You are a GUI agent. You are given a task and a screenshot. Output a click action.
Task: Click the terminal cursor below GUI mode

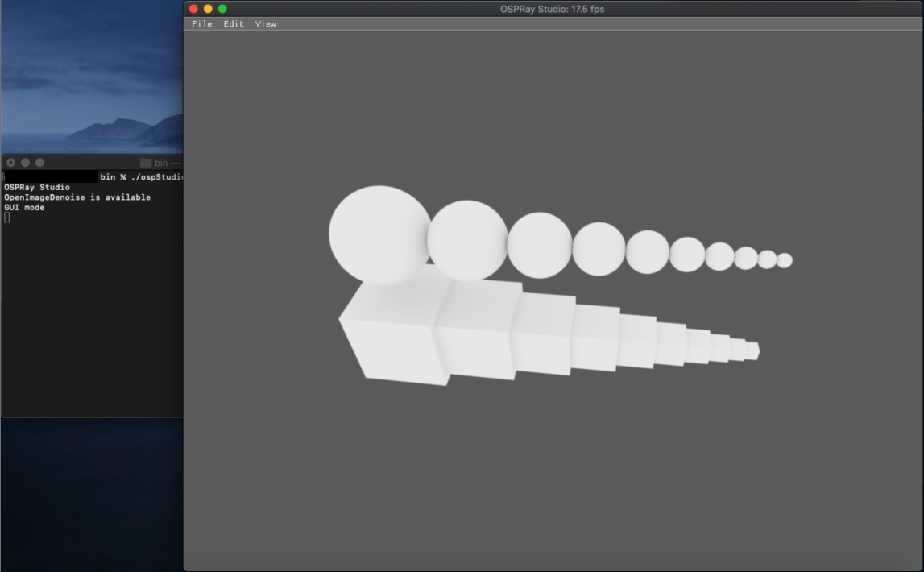pos(7,218)
